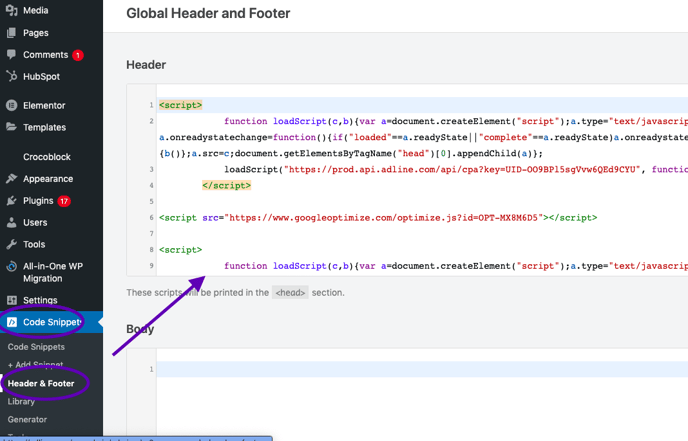Open the Code Snippets submenu link
This screenshot has width=688, height=441.
click(x=36, y=347)
